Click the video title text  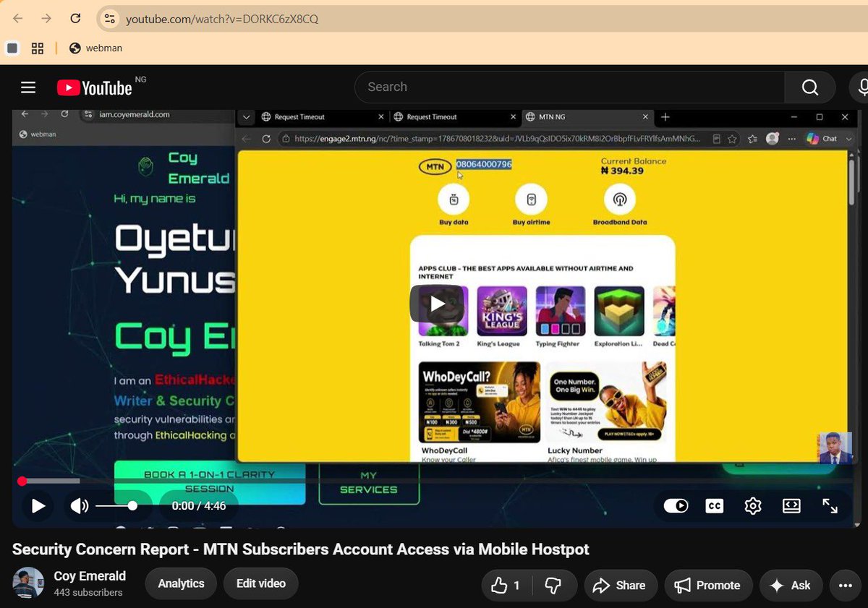[x=301, y=549]
